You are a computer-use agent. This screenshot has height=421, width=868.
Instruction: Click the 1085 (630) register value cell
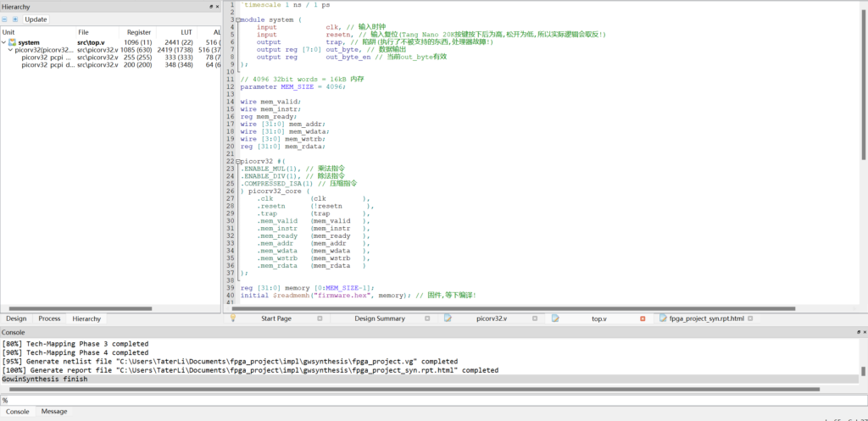coord(136,50)
